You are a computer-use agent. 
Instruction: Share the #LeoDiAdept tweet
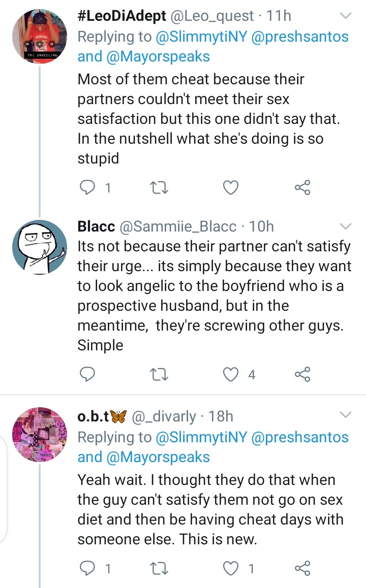pos(302,188)
